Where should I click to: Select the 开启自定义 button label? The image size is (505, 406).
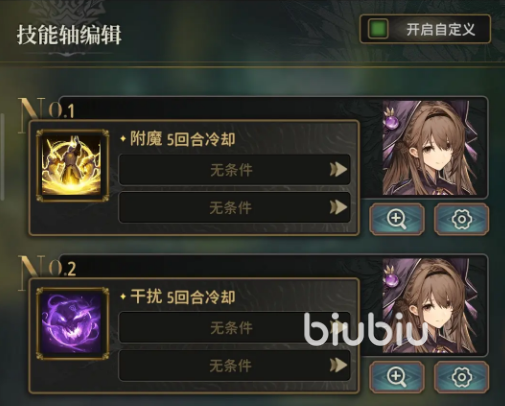(440, 29)
